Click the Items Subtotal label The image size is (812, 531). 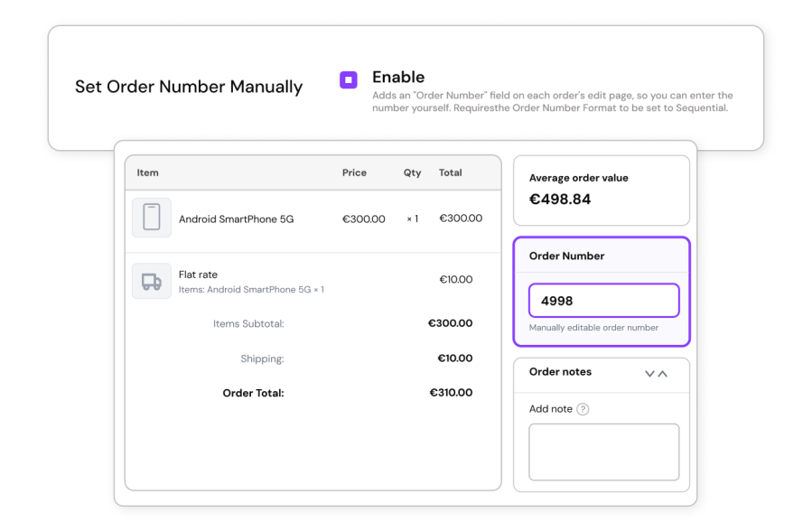(248, 324)
